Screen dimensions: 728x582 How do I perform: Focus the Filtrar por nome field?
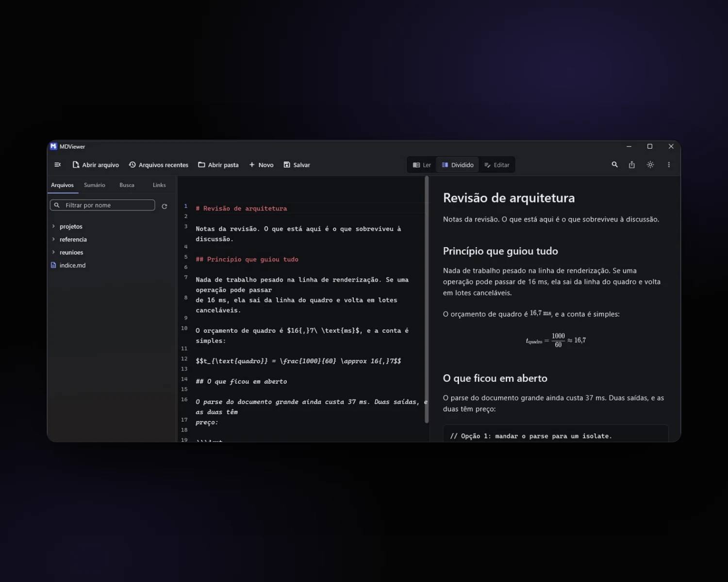pyautogui.click(x=102, y=205)
